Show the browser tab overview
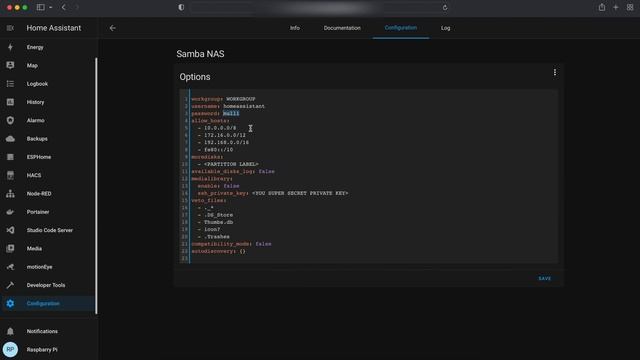This screenshot has width=640, height=360. [x=630, y=7]
